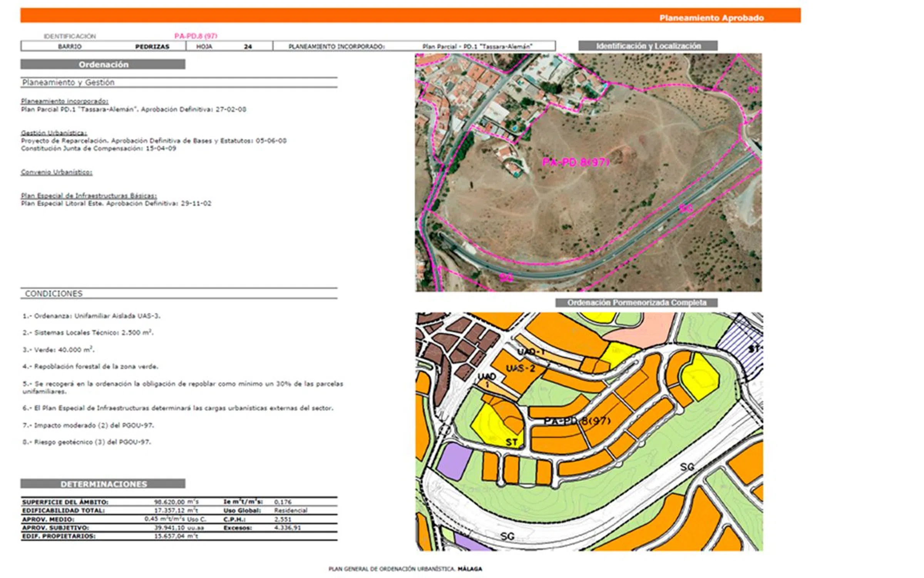Click the Planeamiento incorporado underlined heading

pos(65,101)
